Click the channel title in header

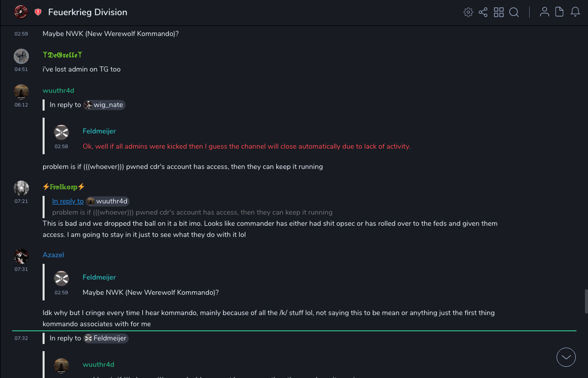pos(88,12)
